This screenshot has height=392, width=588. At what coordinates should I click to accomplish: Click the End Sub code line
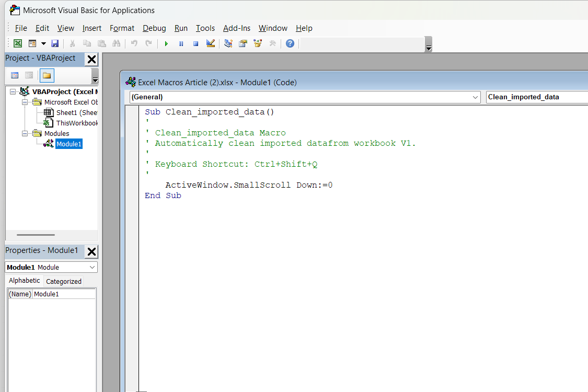click(163, 195)
